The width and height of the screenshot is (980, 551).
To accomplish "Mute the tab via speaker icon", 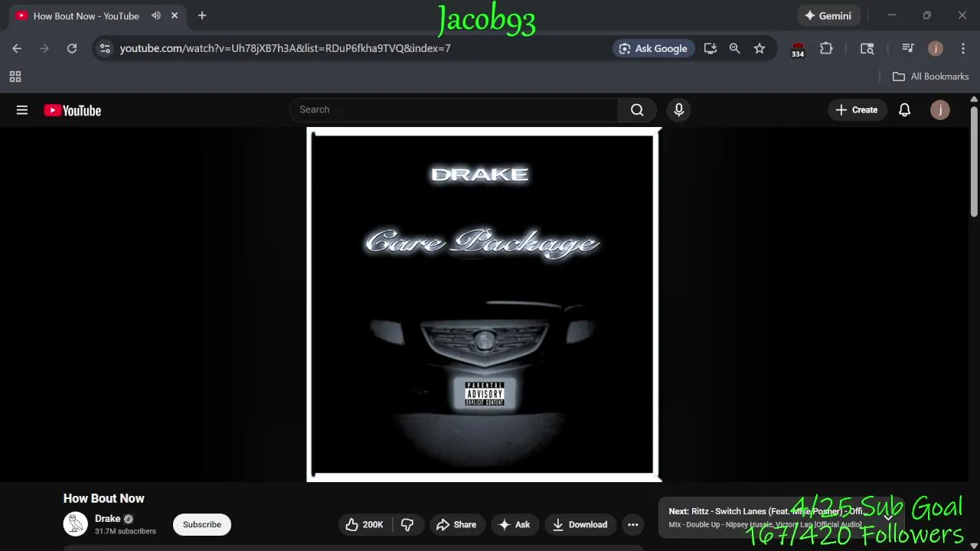I will click(156, 15).
